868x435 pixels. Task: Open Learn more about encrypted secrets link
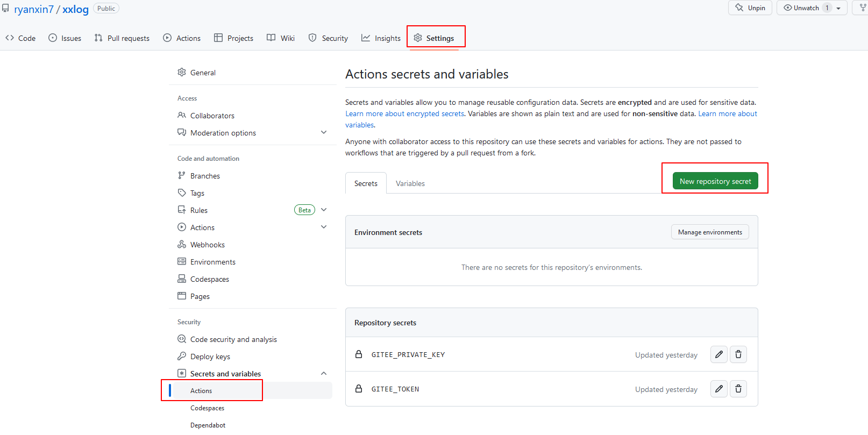404,113
